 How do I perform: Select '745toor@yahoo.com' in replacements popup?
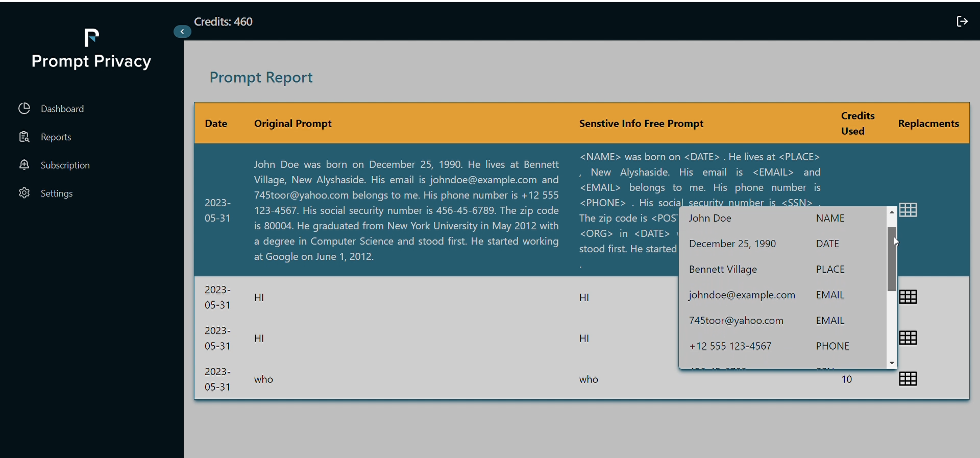pos(736,321)
